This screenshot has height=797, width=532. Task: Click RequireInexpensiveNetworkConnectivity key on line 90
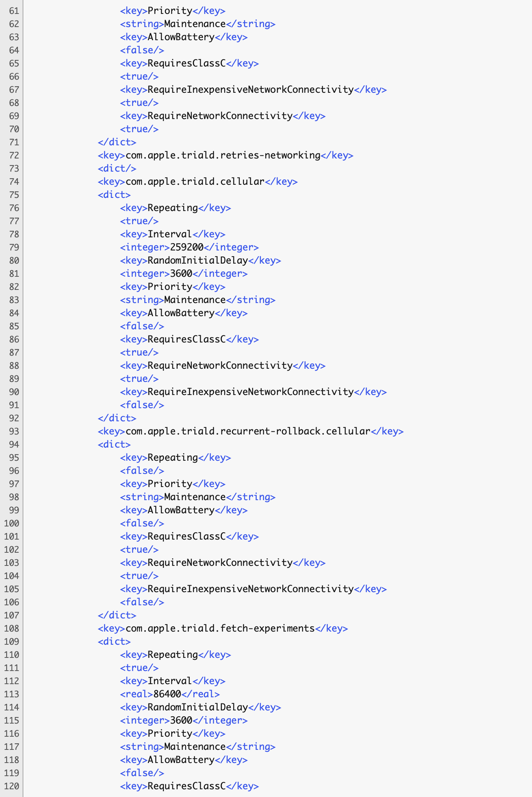(x=251, y=392)
